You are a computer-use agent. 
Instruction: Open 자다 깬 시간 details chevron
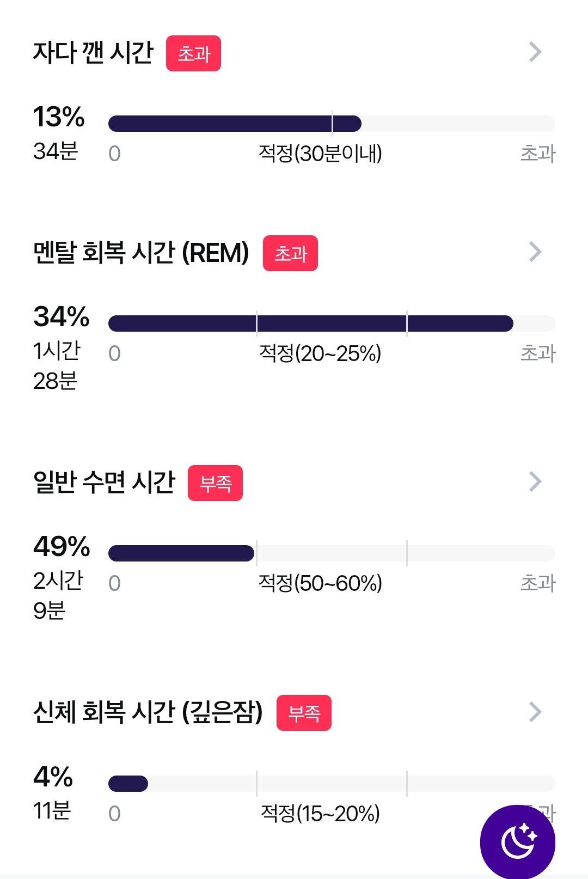point(536,52)
